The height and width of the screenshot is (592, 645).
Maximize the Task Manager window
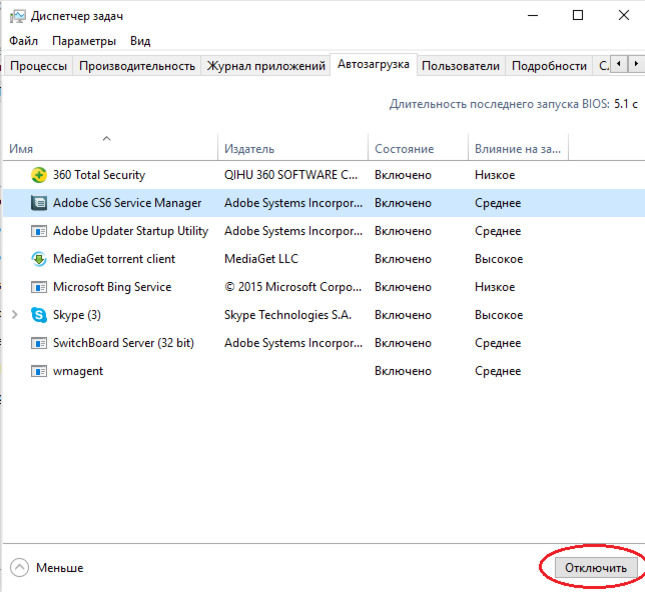point(578,16)
